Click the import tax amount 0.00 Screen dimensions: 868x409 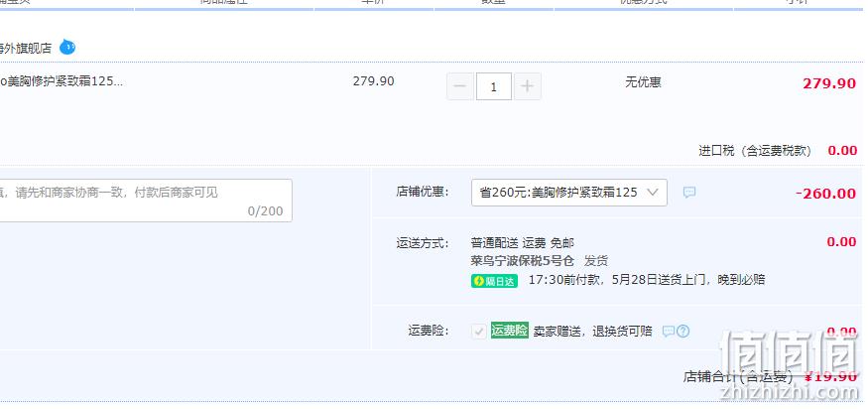[842, 151]
